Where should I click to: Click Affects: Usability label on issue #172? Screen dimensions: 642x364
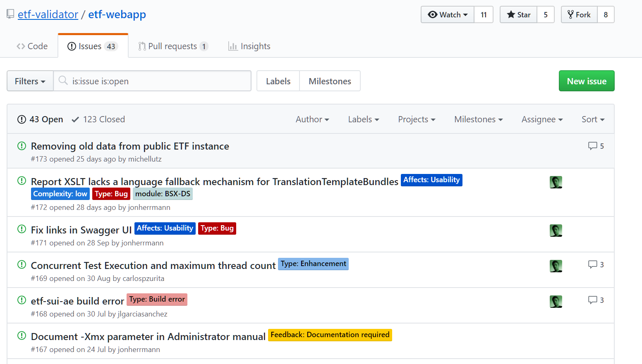tap(431, 180)
